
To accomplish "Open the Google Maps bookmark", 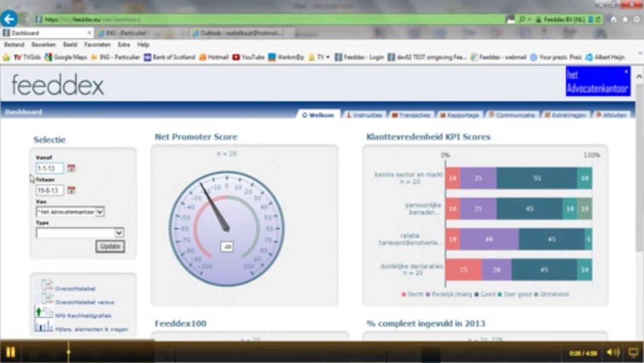I will tap(66, 57).
